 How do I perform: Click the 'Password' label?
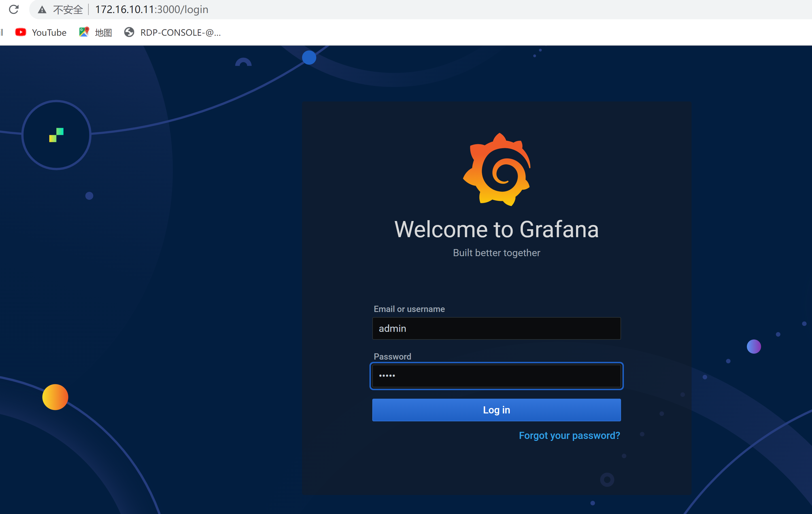pyautogui.click(x=392, y=356)
